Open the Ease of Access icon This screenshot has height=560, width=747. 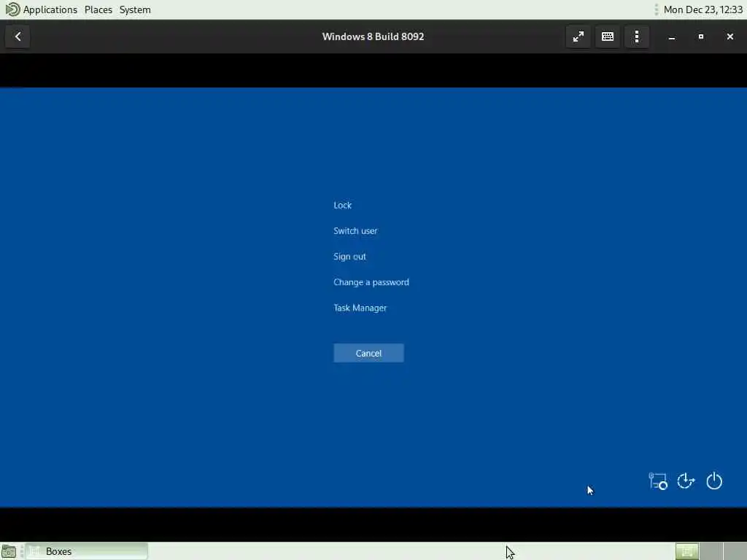point(686,481)
